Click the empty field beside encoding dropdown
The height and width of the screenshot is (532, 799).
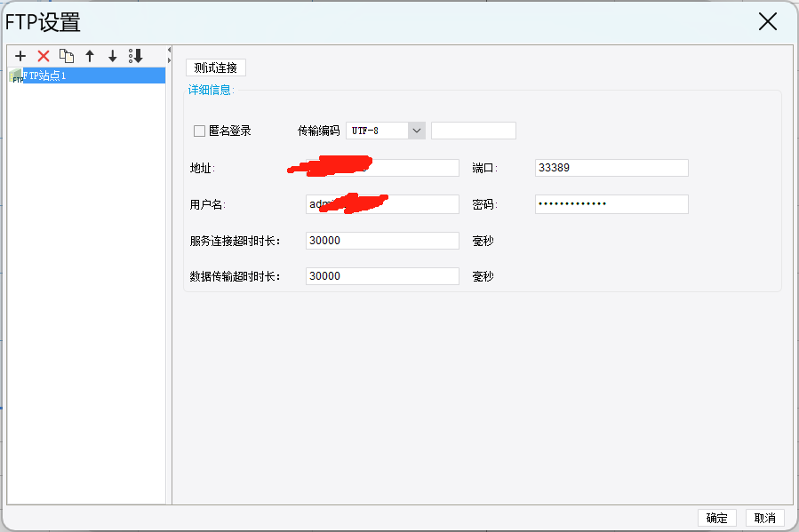[474, 131]
